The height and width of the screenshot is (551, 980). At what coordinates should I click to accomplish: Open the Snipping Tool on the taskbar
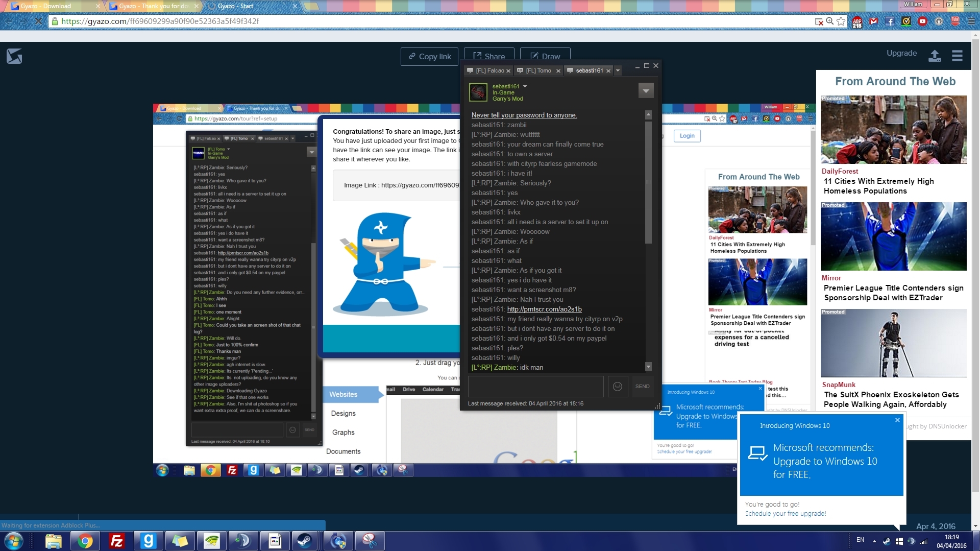click(x=370, y=541)
